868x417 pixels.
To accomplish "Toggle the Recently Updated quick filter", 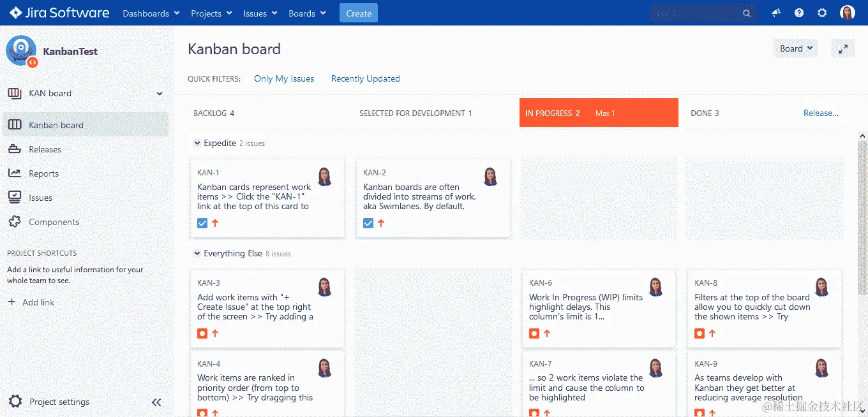I will click(x=366, y=79).
